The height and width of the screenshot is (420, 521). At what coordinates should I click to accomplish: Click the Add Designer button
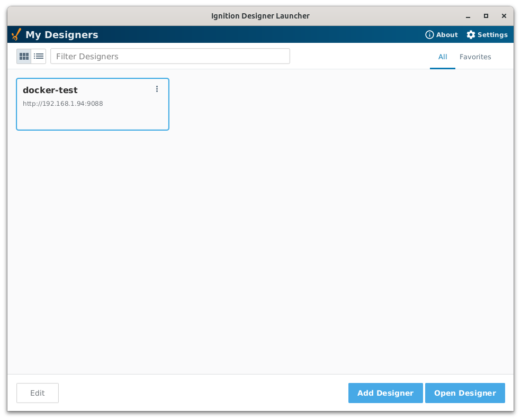(x=385, y=393)
